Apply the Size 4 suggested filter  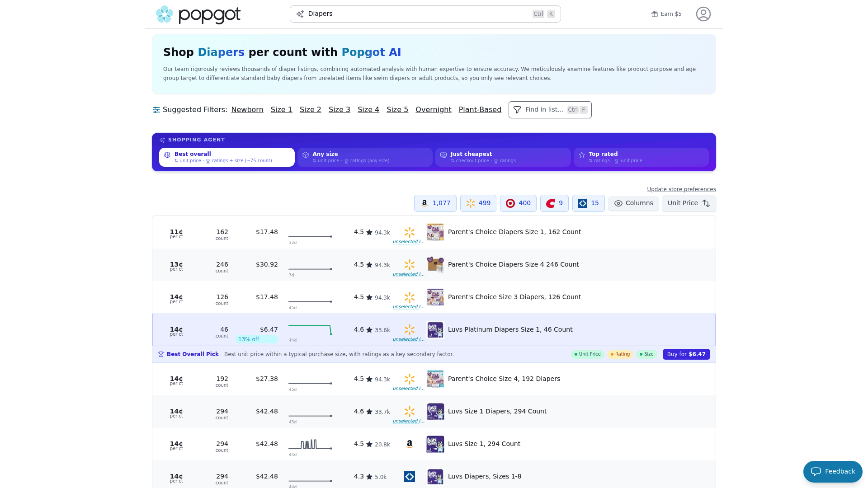(x=368, y=110)
